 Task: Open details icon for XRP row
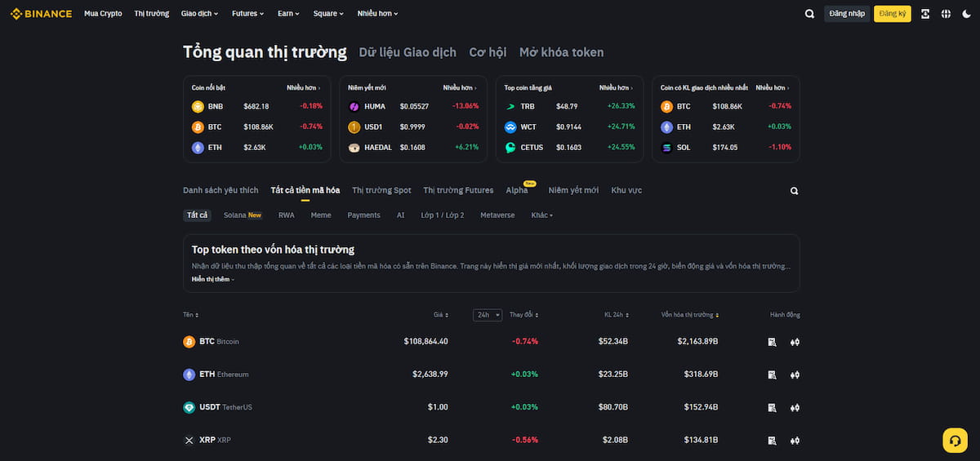click(772, 441)
